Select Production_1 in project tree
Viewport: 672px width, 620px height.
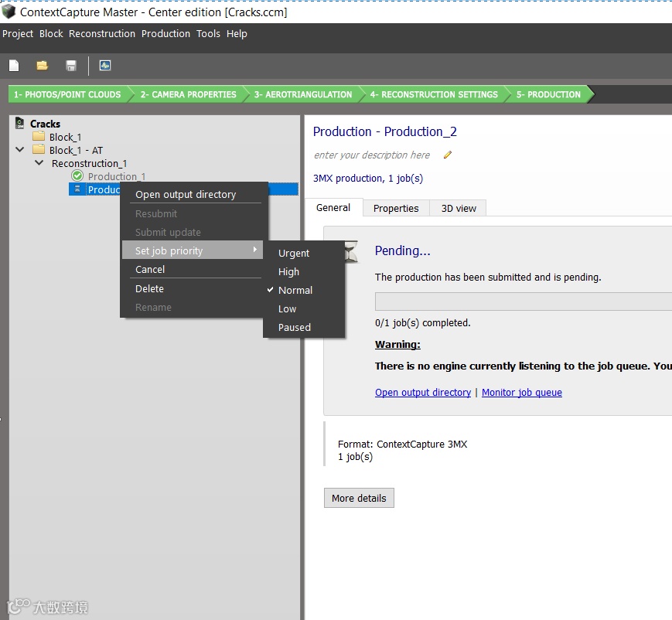(x=117, y=176)
